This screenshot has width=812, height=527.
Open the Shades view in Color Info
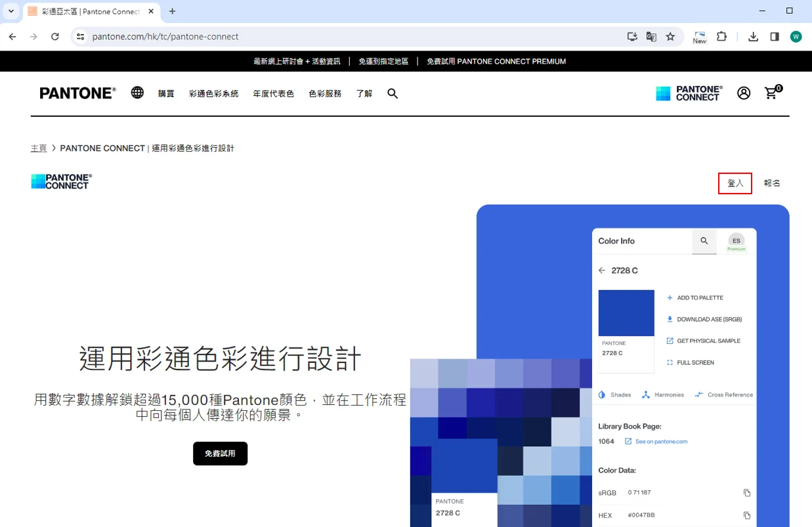tap(614, 394)
